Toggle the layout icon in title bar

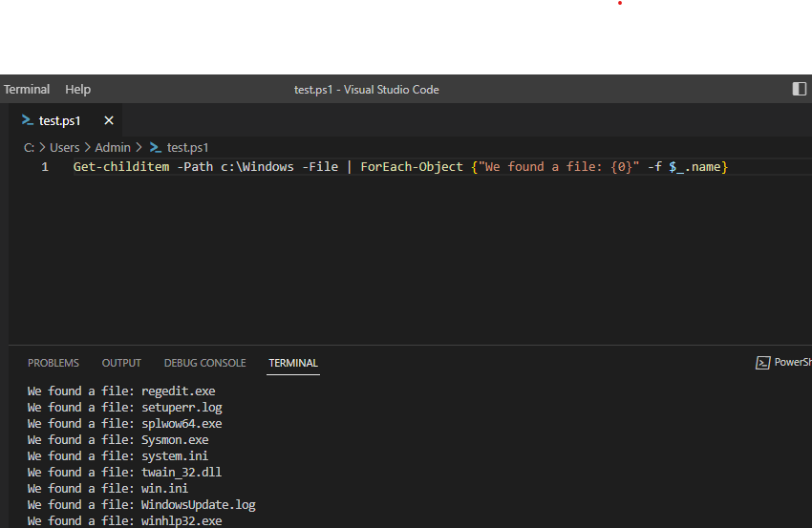click(799, 89)
